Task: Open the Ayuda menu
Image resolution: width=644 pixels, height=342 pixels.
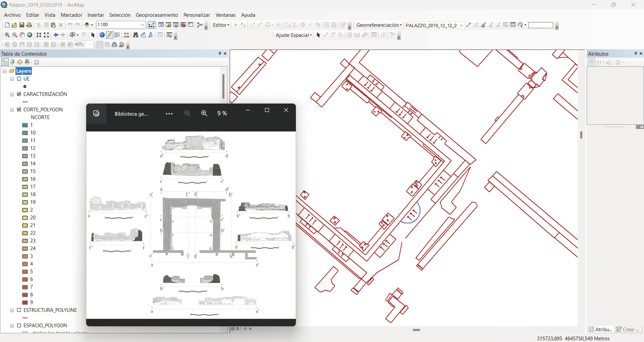Action: pyautogui.click(x=248, y=15)
